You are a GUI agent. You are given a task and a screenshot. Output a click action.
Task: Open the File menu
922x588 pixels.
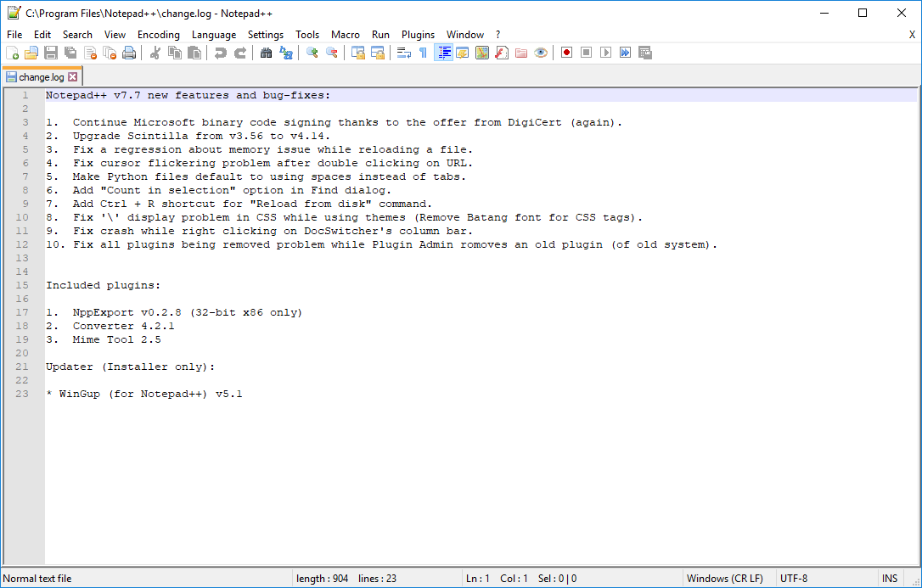tap(14, 35)
